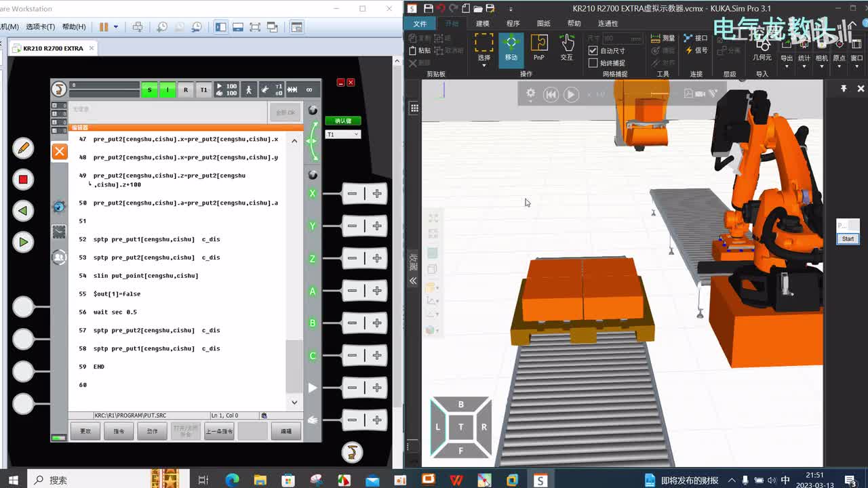Open the KUKA main menu robot icon
Screen dimensions: 868x488
pyautogui.click(x=60, y=89)
